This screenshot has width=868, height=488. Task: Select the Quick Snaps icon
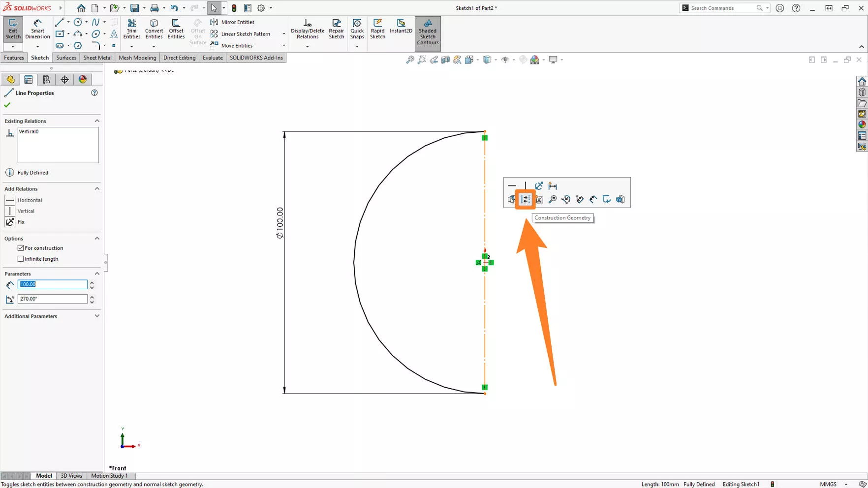pyautogui.click(x=356, y=29)
